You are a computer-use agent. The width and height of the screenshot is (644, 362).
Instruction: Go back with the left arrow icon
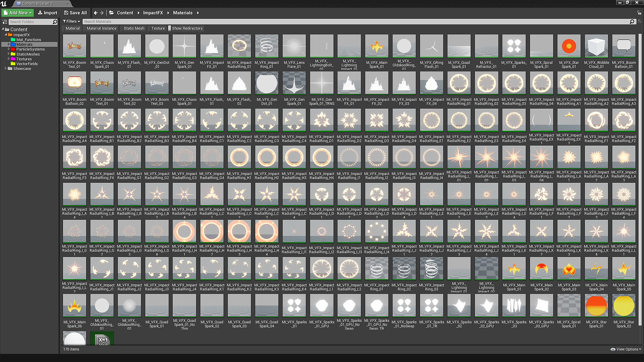coord(96,13)
